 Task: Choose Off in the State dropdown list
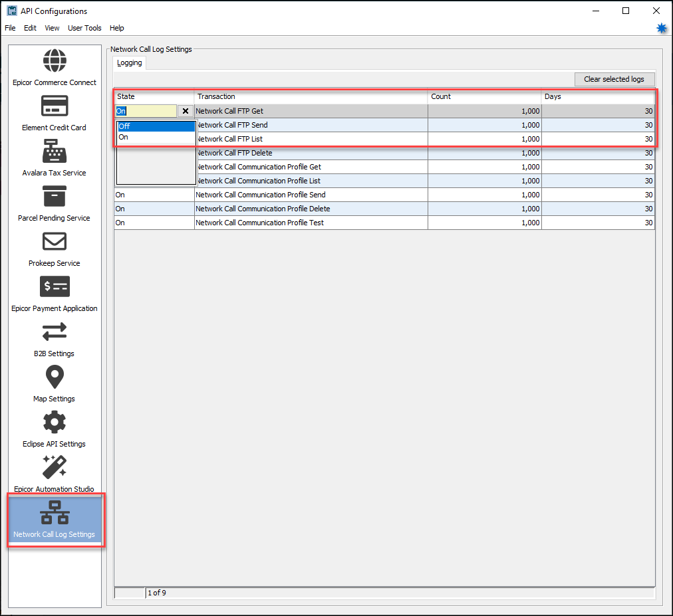156,126
